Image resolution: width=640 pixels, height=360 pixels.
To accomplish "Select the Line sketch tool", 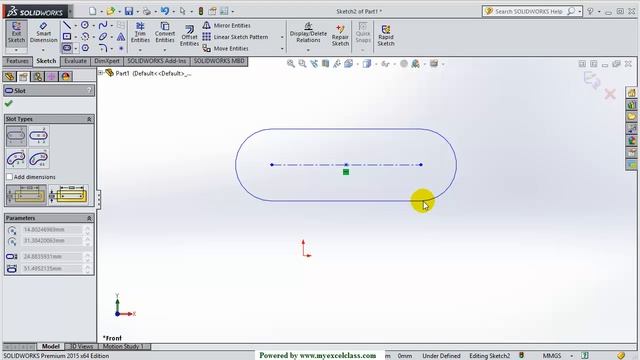I will 67,25.
